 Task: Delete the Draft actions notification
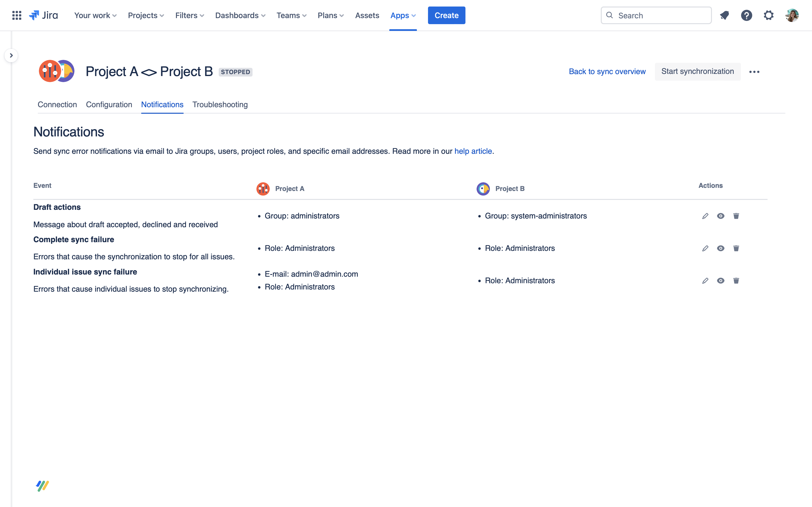tap(736, 216)
